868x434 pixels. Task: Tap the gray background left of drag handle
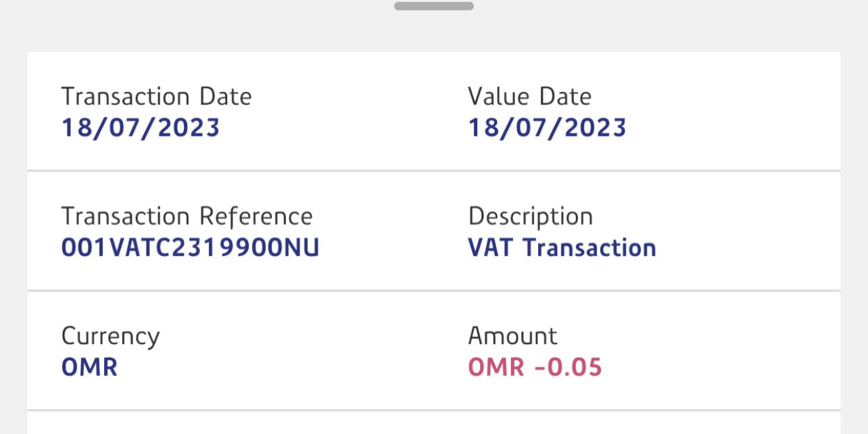point(203,20)
